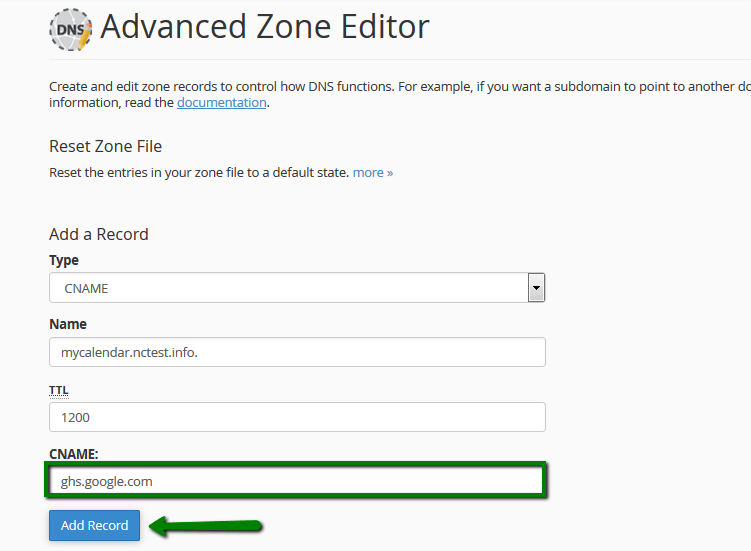Click the Reset Zone File heading
Screen dimensions: 751x551
coord(105,146)
